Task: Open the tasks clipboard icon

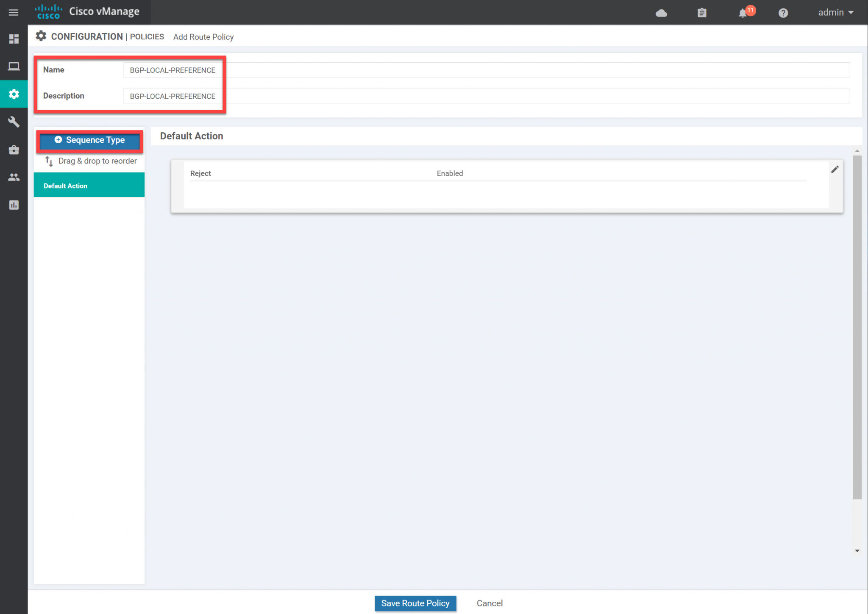Action: pos(702,13)
